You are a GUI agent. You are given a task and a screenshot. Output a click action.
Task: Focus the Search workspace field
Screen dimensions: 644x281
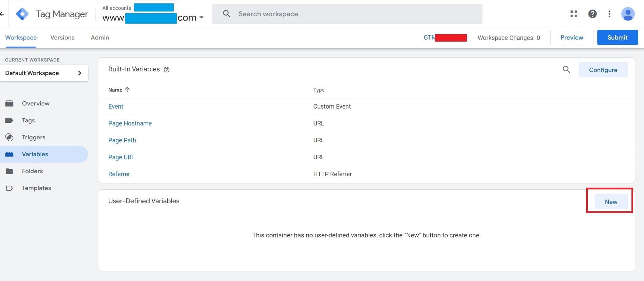[x=347, y=14]
